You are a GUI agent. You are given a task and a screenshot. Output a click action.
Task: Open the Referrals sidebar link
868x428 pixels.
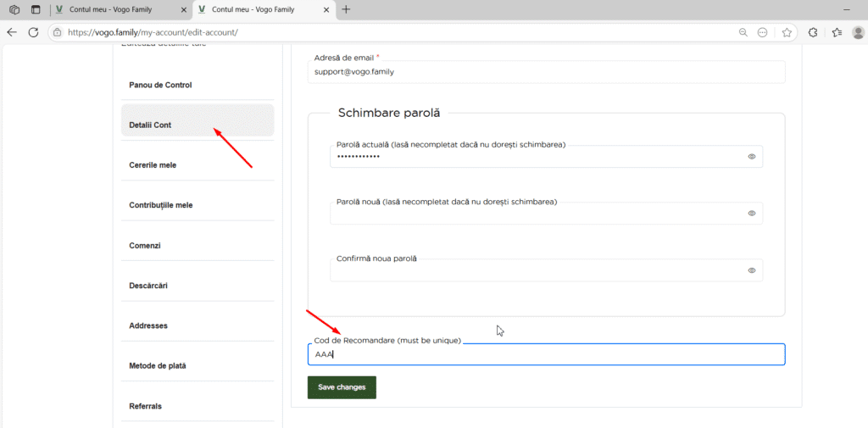click(145, 406)
